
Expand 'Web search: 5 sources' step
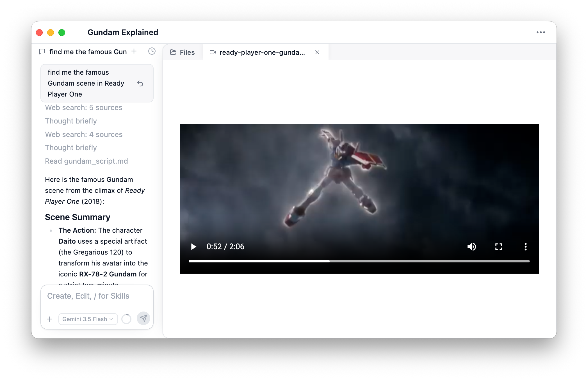coord(84,107)
